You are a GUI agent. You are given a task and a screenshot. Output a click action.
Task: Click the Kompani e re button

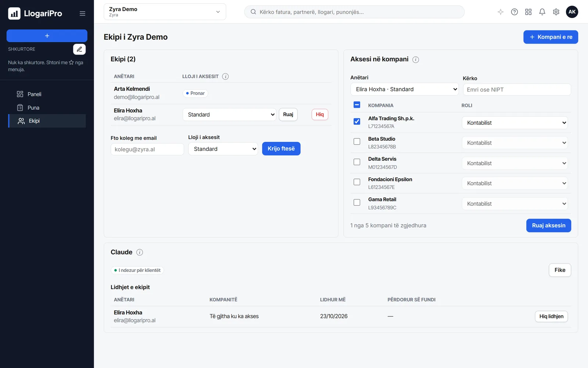[551, 37]
